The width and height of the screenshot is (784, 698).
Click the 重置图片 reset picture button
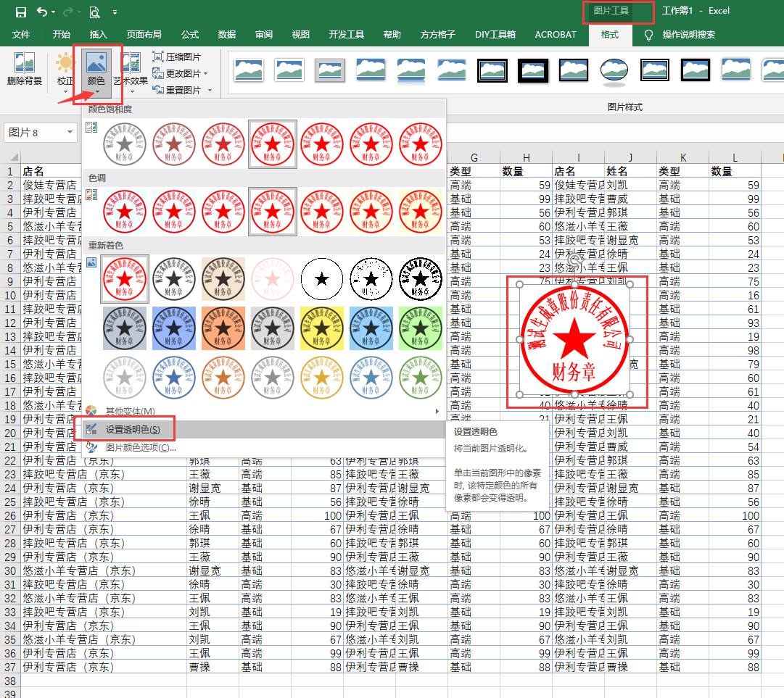(178, 90)
